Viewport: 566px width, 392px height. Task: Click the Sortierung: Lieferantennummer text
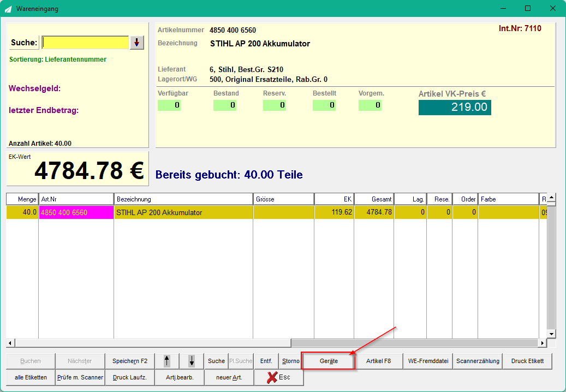point(58,60)
